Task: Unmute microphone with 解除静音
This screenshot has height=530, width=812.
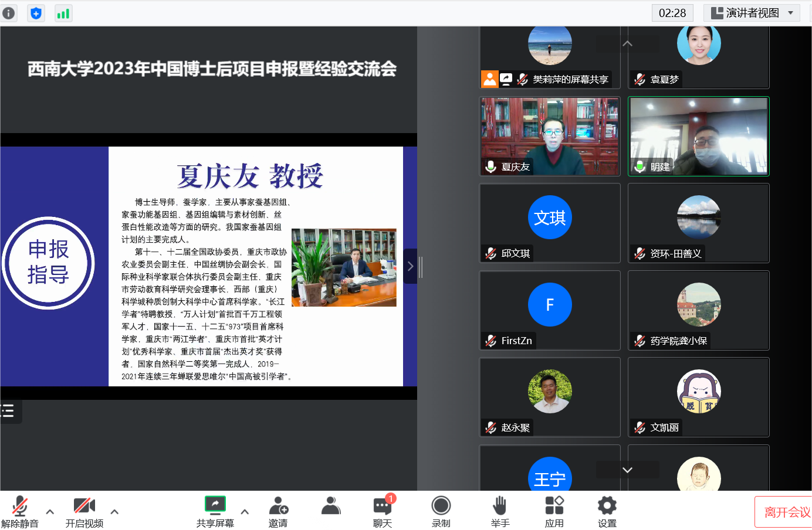Action: coord(20,511)
